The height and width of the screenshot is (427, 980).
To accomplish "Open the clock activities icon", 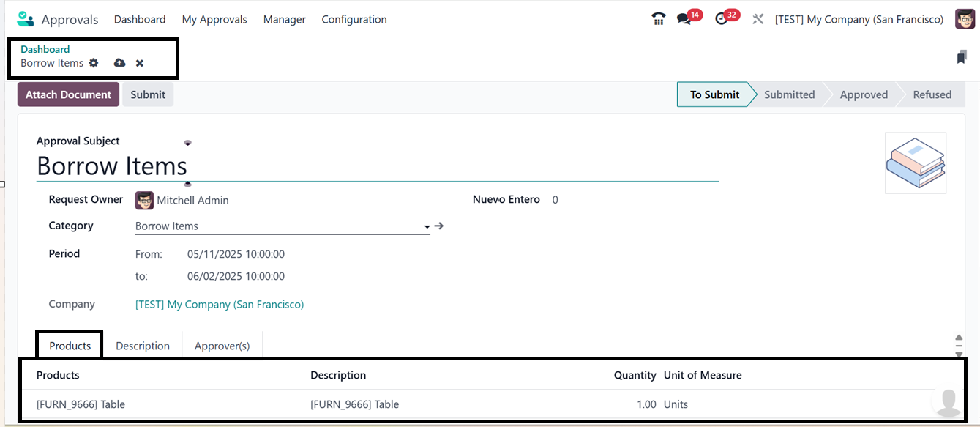I will 722,19.
